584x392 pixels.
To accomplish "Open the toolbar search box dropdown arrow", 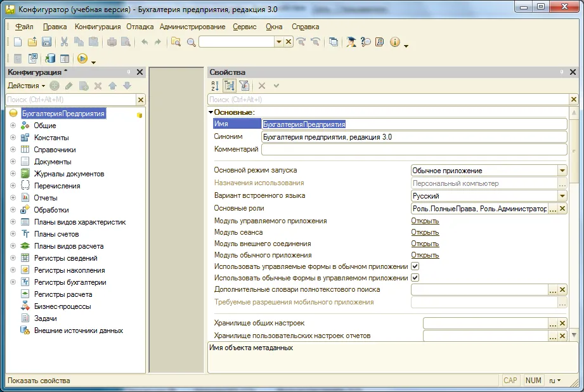I will pos(278,42).
